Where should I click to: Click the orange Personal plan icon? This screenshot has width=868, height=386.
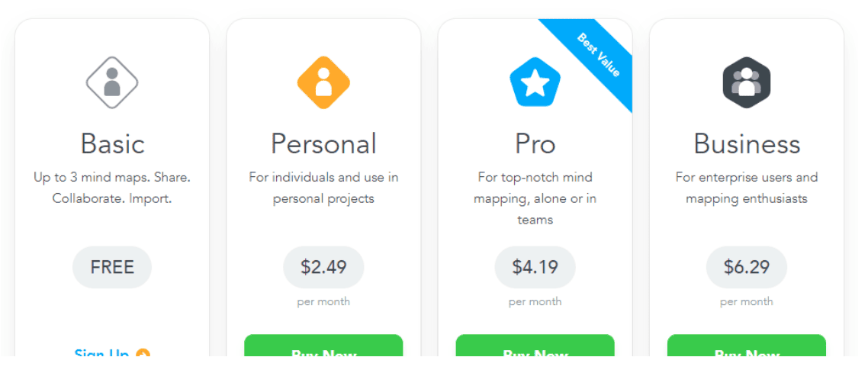point(323,82)
